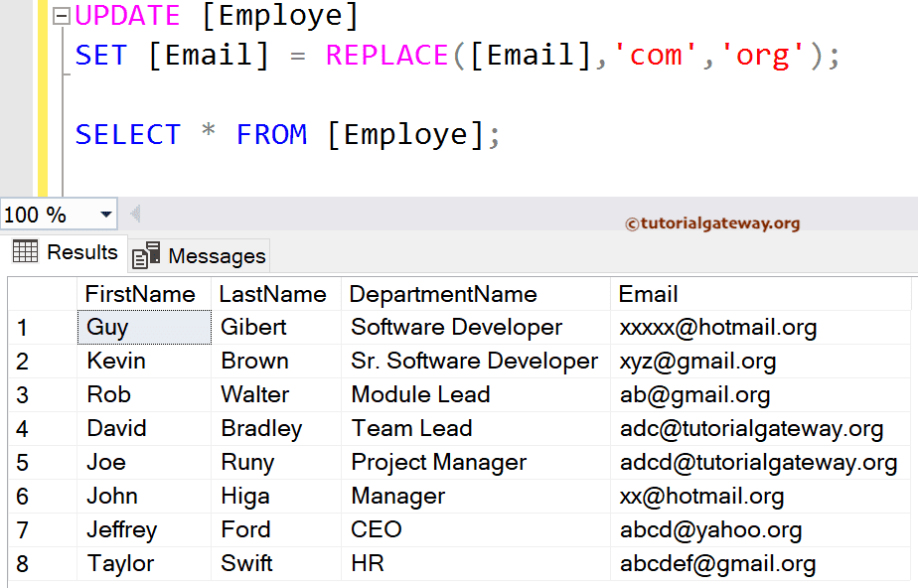918x588 pixels.
Task: Click the Messages tab document icon
Action: click(146, 256)
